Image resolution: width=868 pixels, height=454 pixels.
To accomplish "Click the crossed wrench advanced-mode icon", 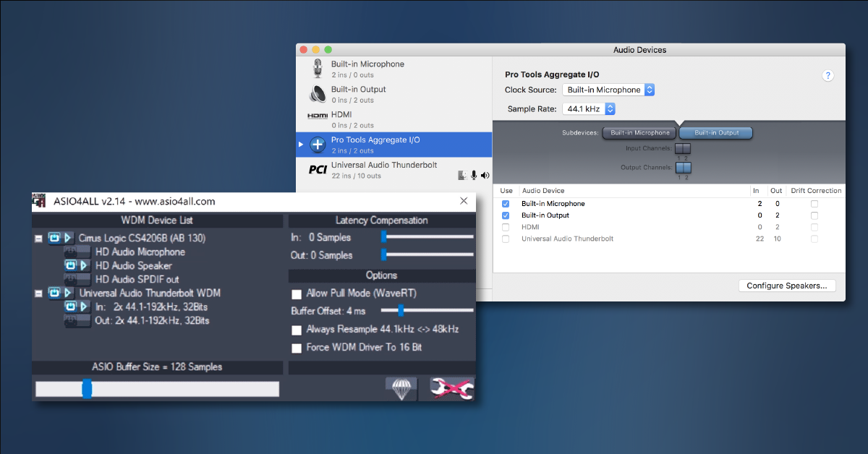I will (451, 388).
